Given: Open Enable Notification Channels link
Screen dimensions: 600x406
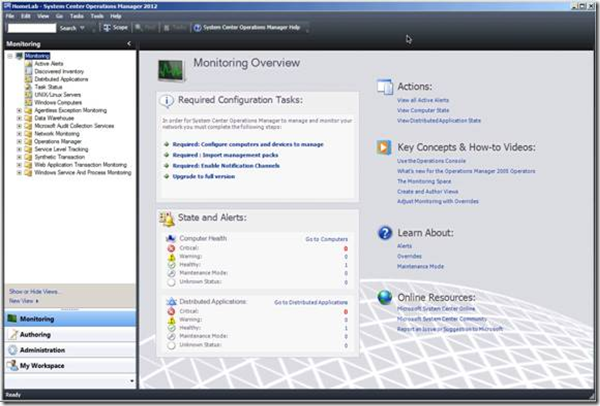Looking at the screenshot, I should click(x=226, y=166).
